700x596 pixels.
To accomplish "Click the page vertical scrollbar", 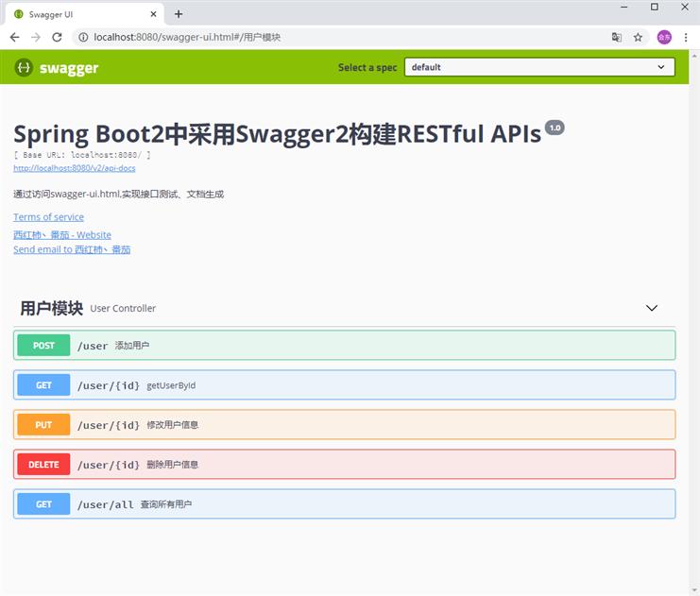I will point(694,322).
